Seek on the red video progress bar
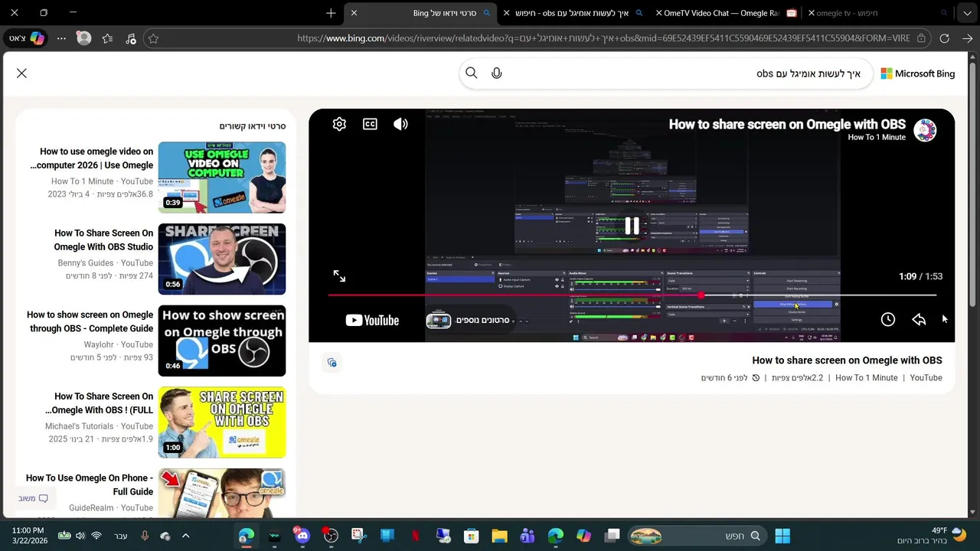980x551 pixels. tap(632, 295)
